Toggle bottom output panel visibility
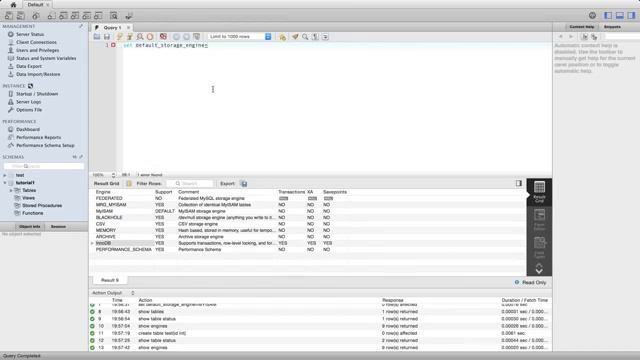 620,16
